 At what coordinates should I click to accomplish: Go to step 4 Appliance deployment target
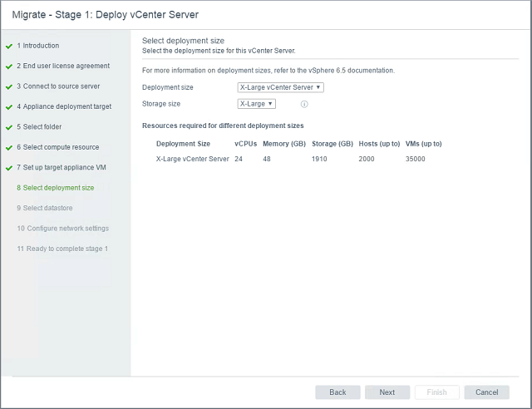64,106
